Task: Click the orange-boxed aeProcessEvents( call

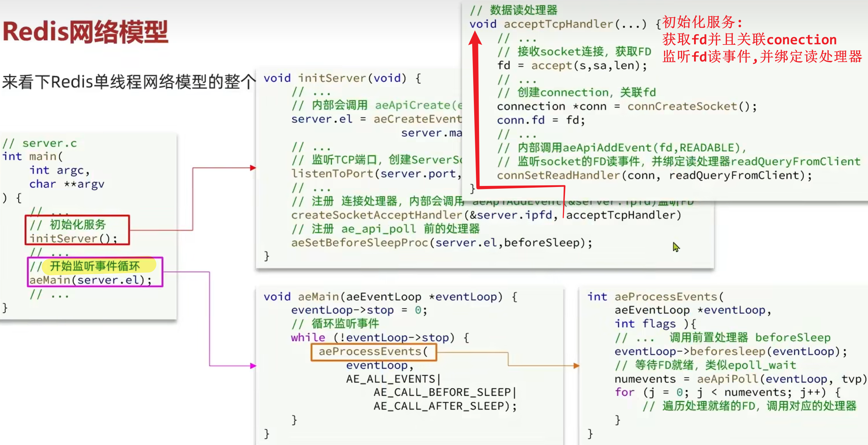Action: pyautogui.click(x=373, y=352)
